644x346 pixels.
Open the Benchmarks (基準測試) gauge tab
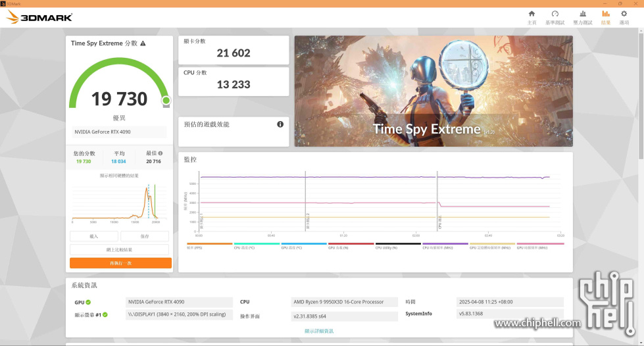[x=555, y=18]
